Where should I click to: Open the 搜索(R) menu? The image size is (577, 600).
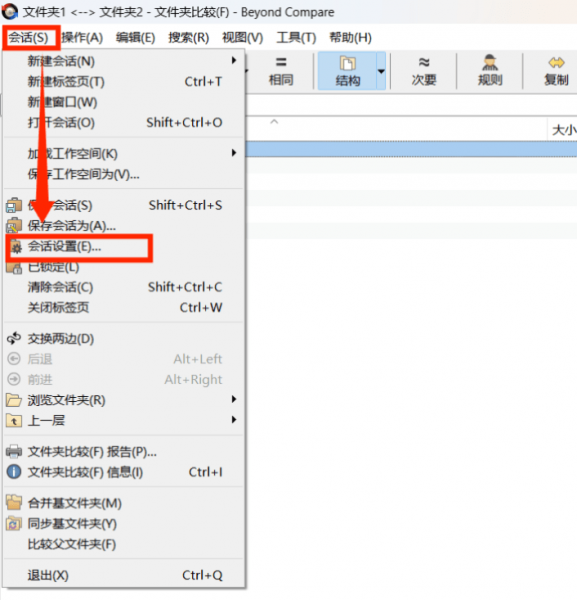[189, 38]
